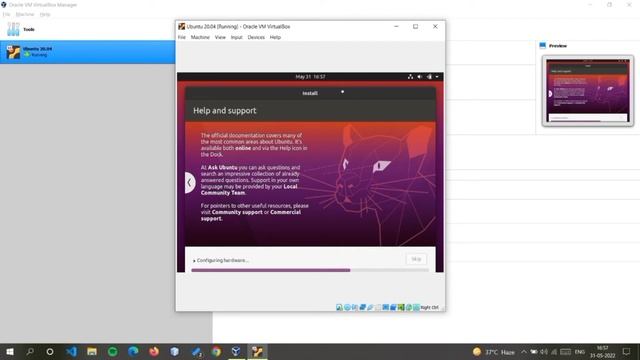Image resolution: width=640 pixels, height=360 pixels.
Task: Open Microsoft Edge from taskbar
Action: coord(133,351)
